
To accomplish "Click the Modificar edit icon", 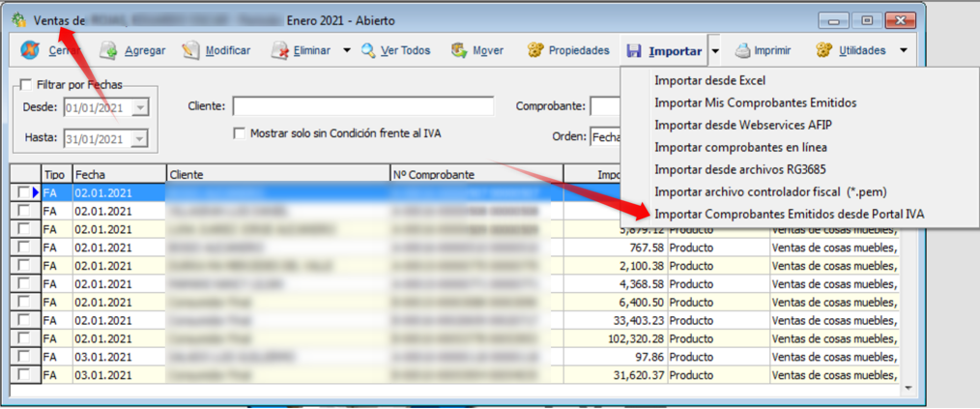I will 190,50.
